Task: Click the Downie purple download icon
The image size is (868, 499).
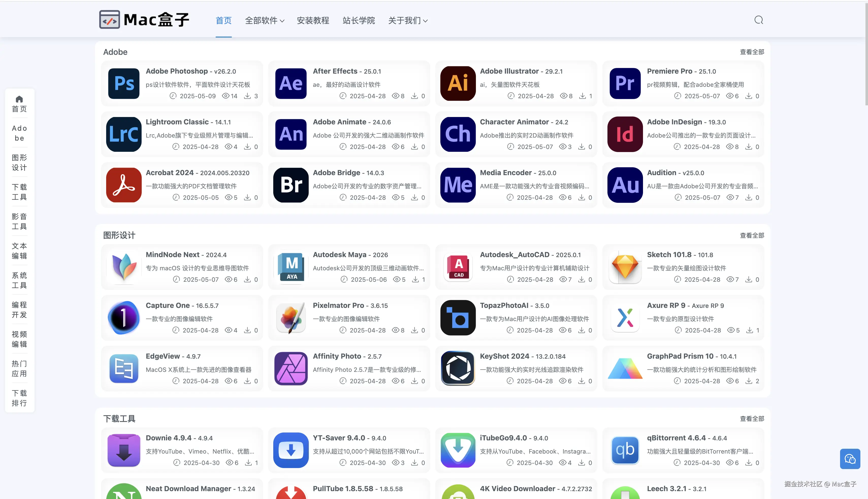Action: [x=124, y=450]
